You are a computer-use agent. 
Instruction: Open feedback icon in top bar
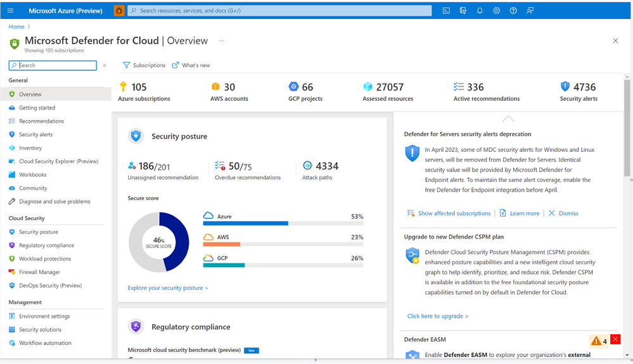coord(530,11)
